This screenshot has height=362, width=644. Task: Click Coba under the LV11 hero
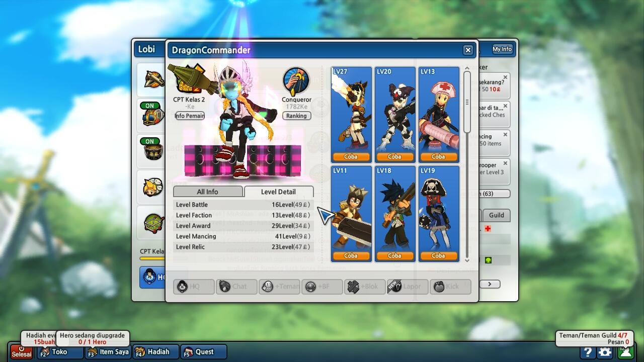pyautogui.click(x=351, y=256)
